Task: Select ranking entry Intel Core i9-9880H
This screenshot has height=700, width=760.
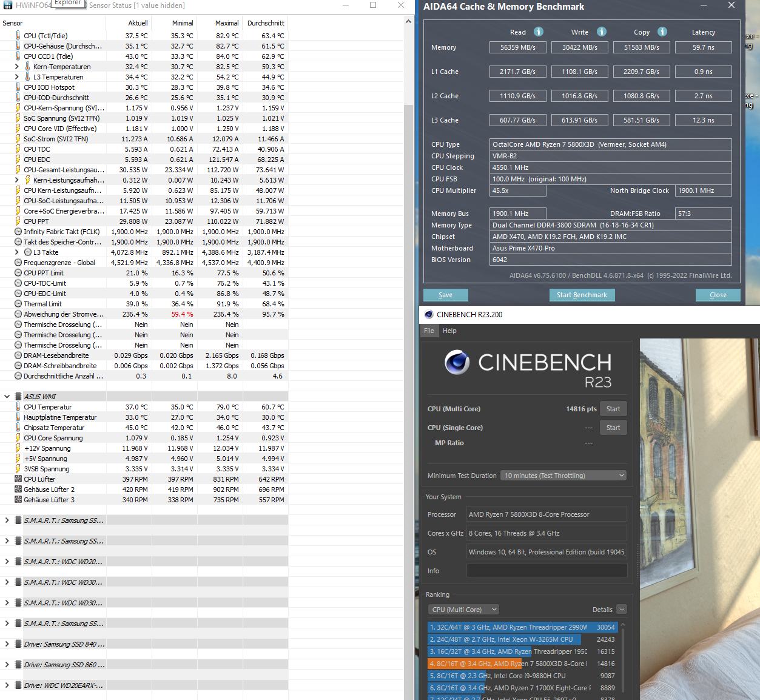Action: (x=523, y=676)
